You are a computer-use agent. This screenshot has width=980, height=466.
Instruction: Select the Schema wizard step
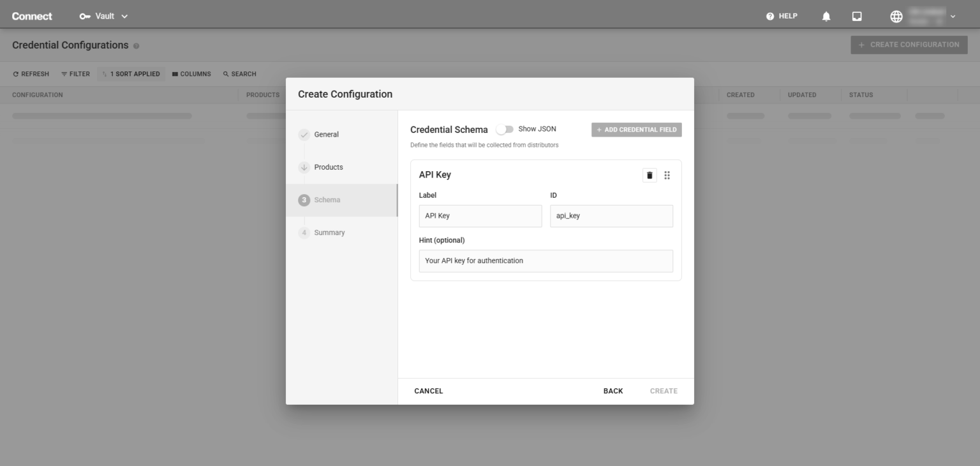tap(341, 200)
